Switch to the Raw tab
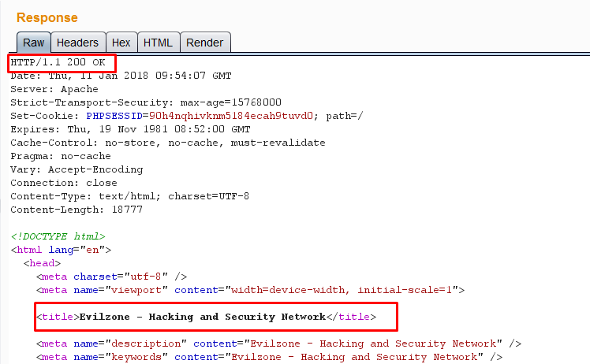The height and width of the screenshot is (364, 590). [33, 43]
